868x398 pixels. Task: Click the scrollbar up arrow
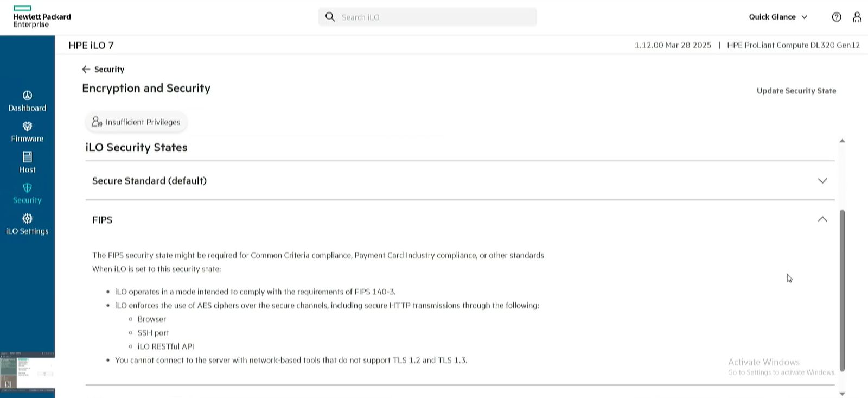point(842,141)
